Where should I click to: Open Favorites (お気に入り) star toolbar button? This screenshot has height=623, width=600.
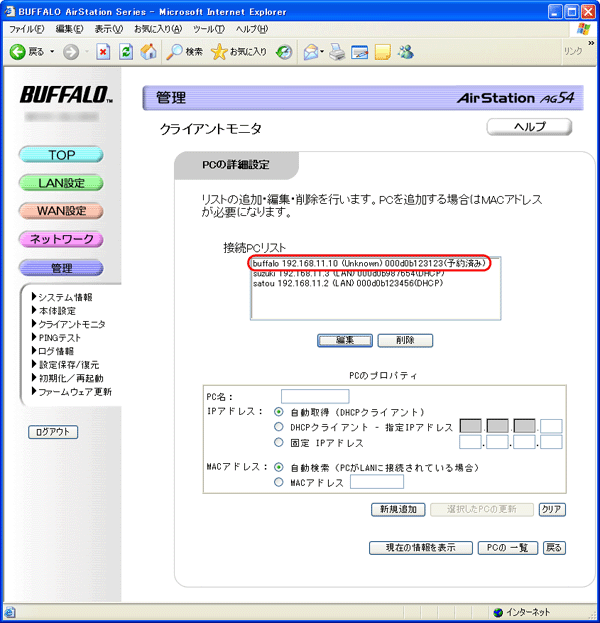[x=239, y=52]
